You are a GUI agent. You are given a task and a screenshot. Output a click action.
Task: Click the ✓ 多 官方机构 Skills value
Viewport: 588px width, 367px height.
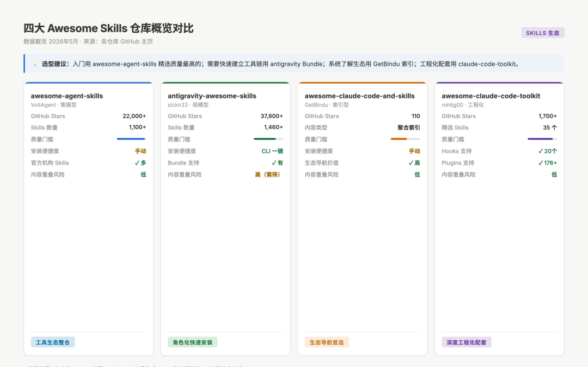[x=140, y=163]
